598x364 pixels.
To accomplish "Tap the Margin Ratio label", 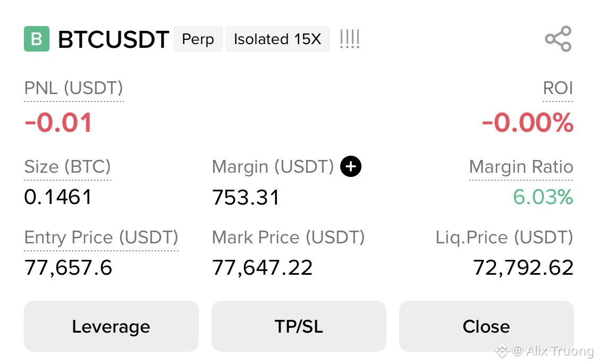I will 521,167.
